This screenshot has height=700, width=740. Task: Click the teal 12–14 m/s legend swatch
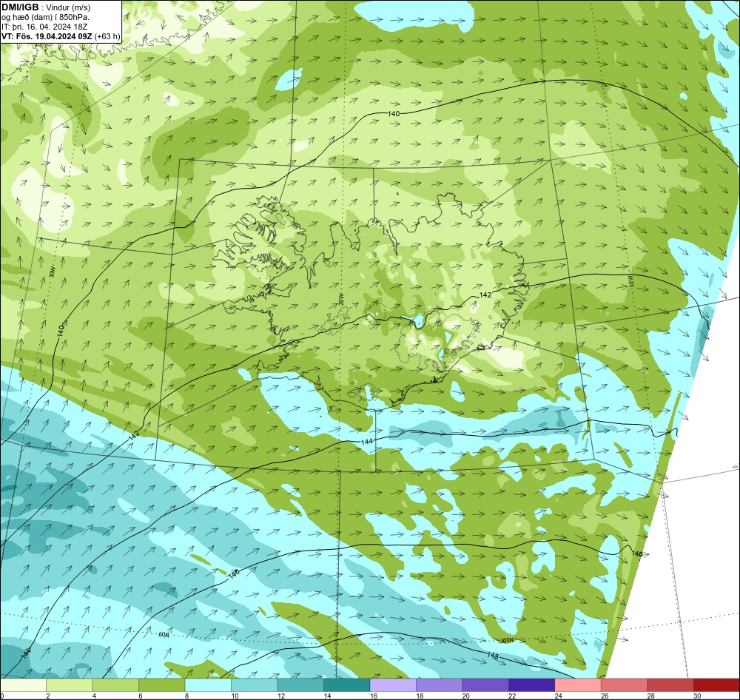[x=300, y=685]
